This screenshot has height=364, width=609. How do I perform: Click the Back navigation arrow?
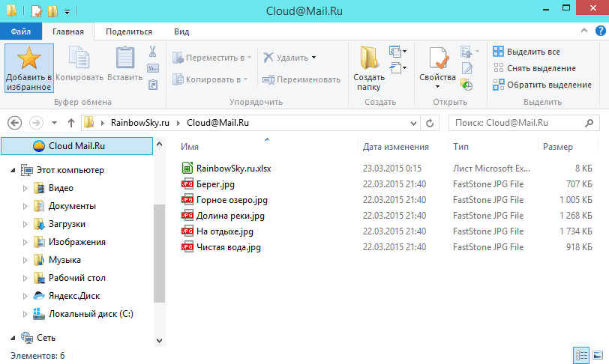pos(15,123)
